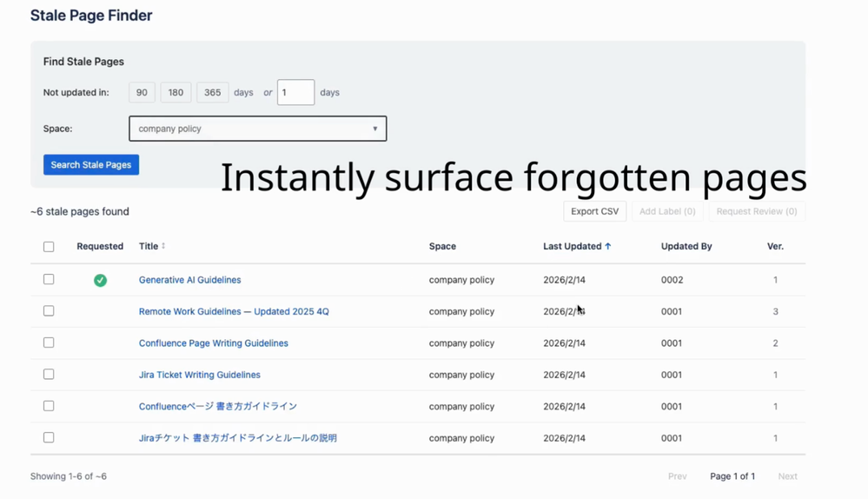This screenshot has width=868, height=499.
Task: Click the date 2026/2/14 in Generative AI row
Action: [564, 280]
